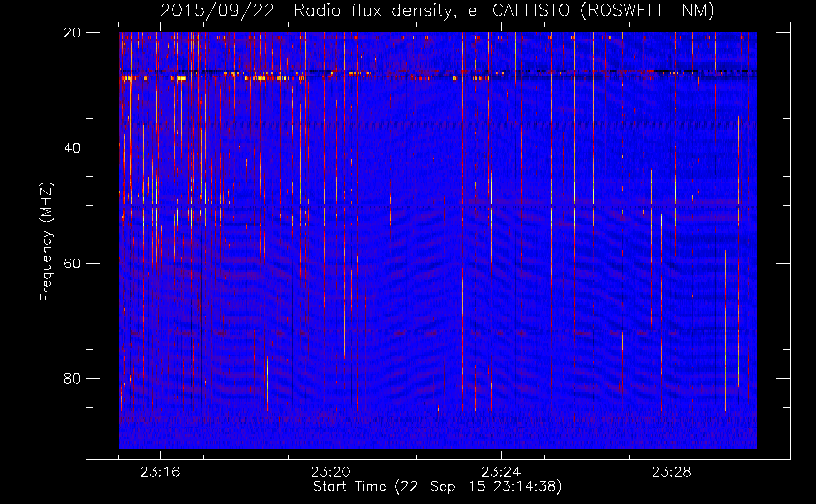Click the '23:16' time tick label
The height and width of the screenshot is (504, 816).
coord(160,472)
